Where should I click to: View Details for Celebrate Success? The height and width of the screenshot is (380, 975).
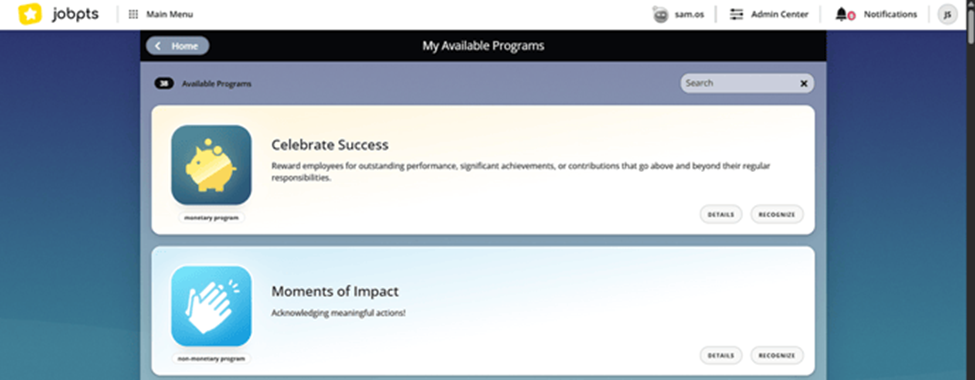(x=721, y=215)
